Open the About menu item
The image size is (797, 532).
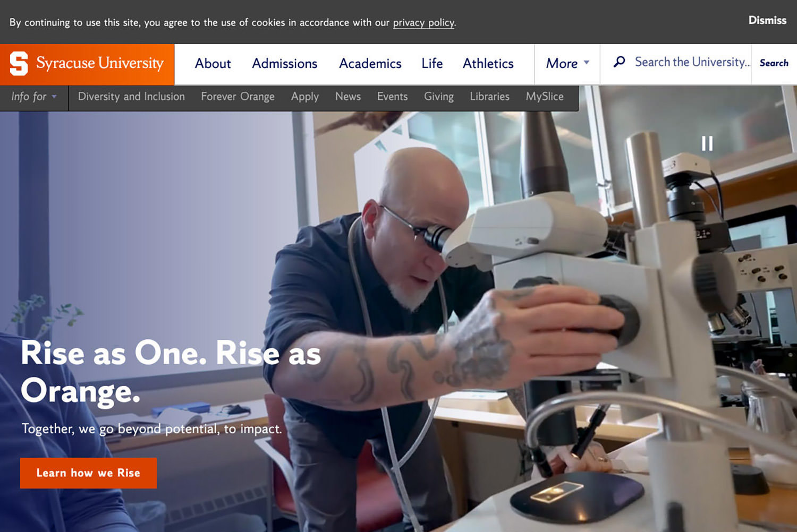pyautogui.click(x=213, y=64)
